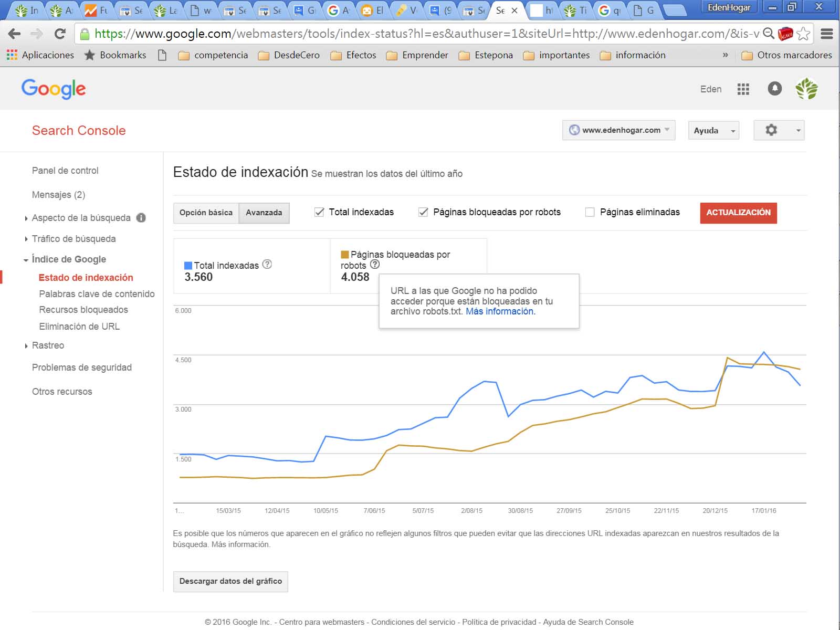The width and height of the screenshot is (840, 630).
Task: Click help icon next to Páginas bloqueadas por robots
Action: 375,264
